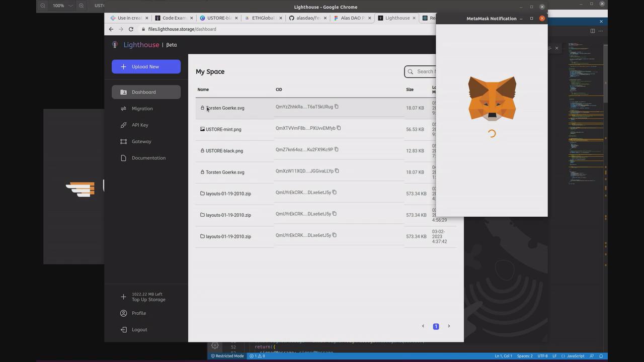Viewport: 644px width, 362px height.
Task: Click the Upload New button
Action: tap(146, 66)
